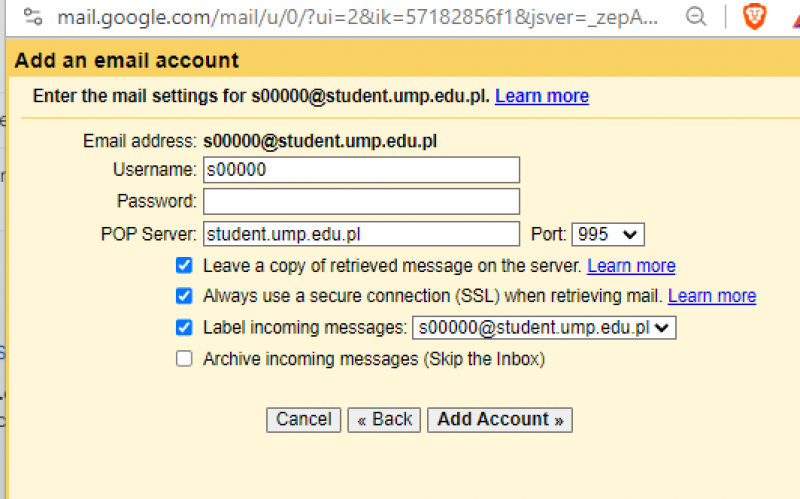The height and width of the screenshot is (499, 800).
Task: Click the zoom magnifier icon in address bar
Action: [696, 16]
